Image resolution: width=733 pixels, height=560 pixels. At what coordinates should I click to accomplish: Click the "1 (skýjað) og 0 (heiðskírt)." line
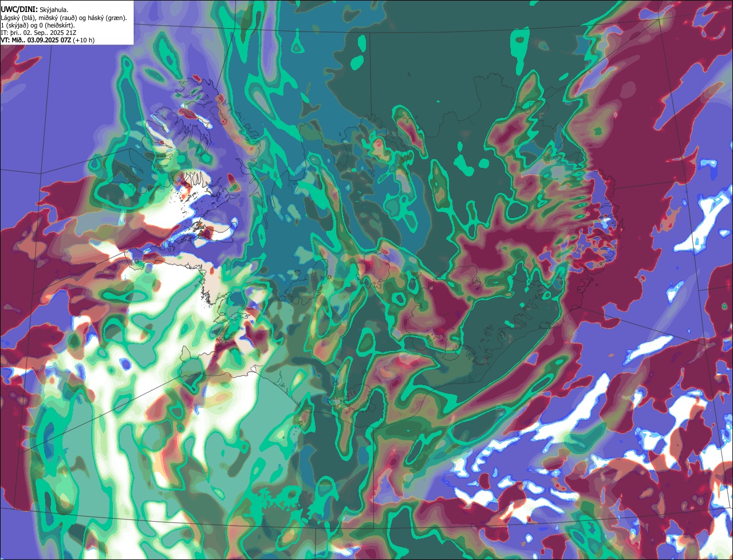click(38, 25)
